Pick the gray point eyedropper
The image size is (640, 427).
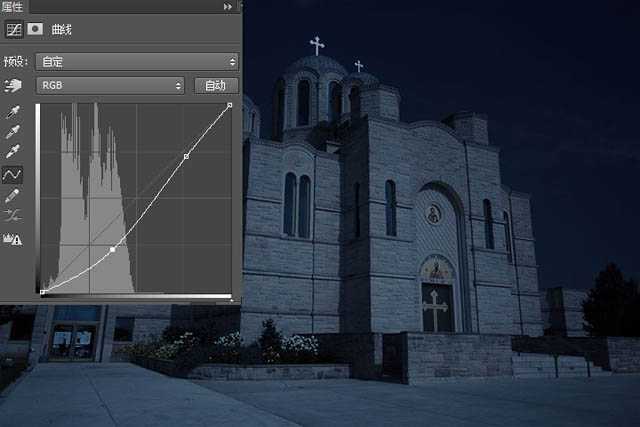14,131
